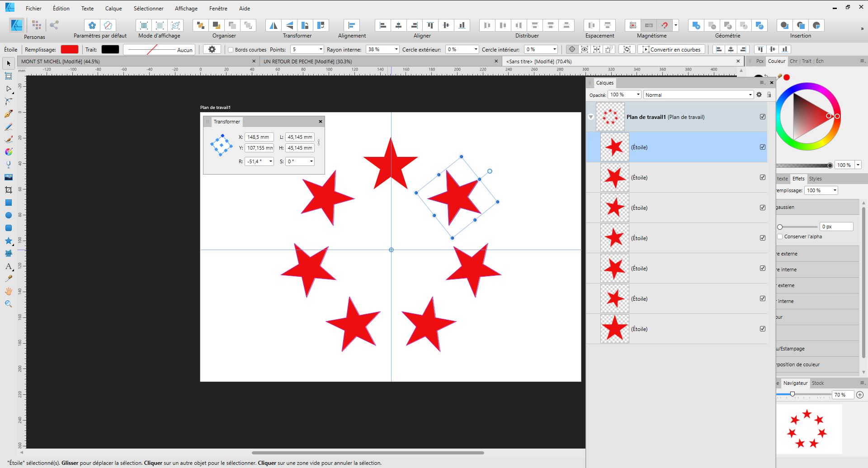
Task: Select the Artistic Text tool
Action: click(8, 266)
